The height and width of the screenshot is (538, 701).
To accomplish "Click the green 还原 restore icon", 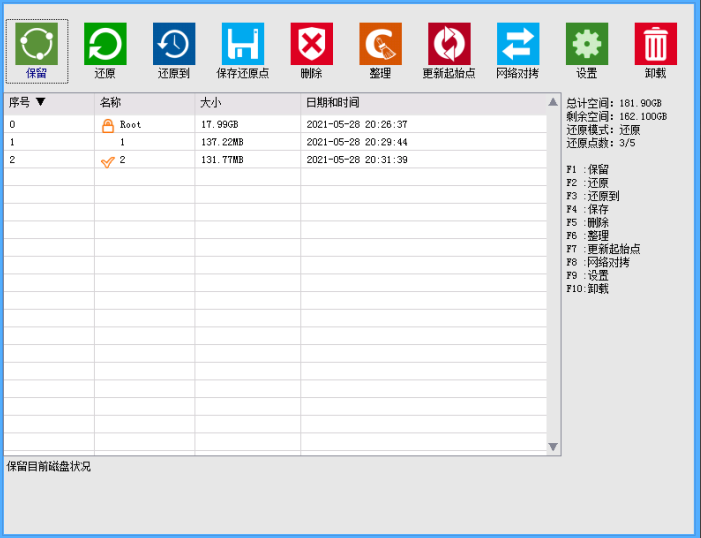I will click(106, 44).
